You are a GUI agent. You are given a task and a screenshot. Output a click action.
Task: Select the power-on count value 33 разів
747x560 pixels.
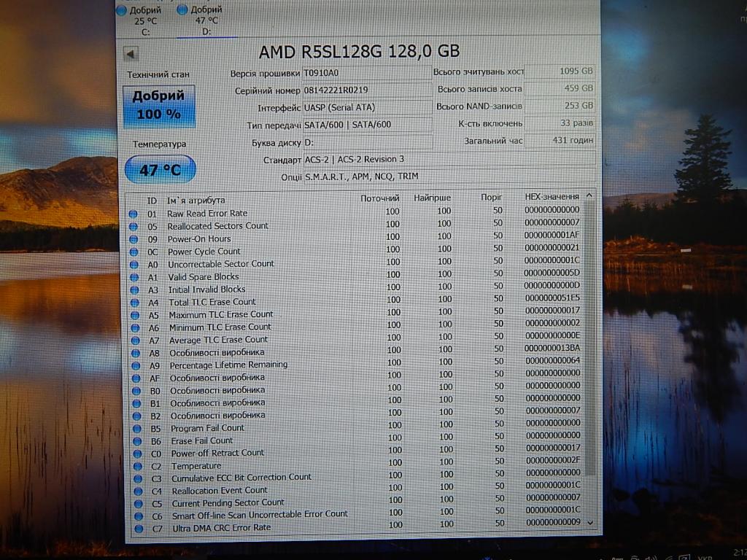tap(560, 122)
